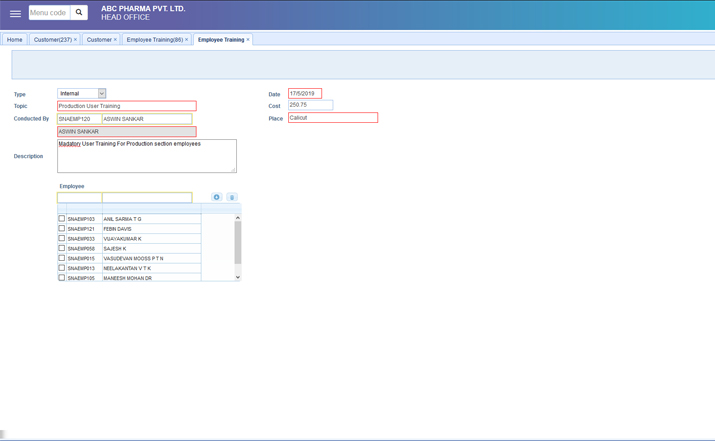This screenshot has width=715, height=441.
Task: Click the Topic field Production User Training
Action: coord(127,106)
